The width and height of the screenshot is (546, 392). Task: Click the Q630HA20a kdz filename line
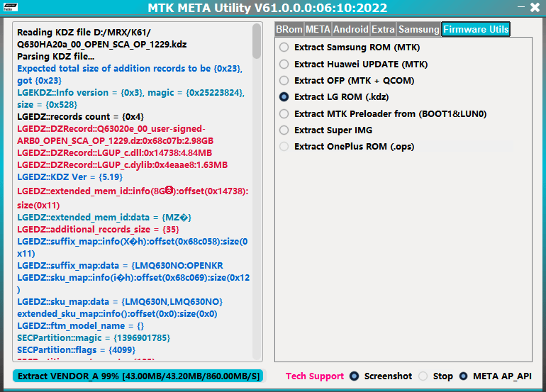tap(101, 44)
